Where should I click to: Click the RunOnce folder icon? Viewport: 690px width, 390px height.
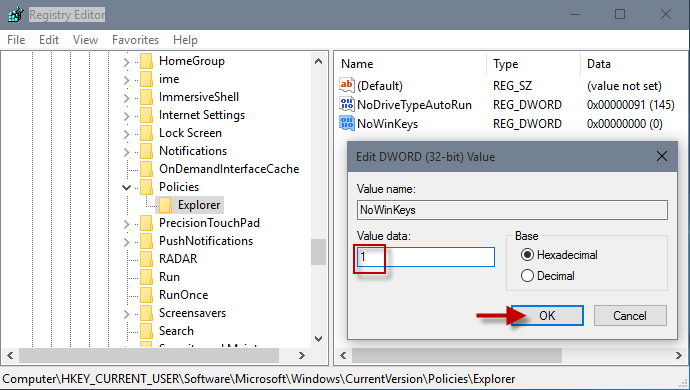pyautogui.click(x=146, y=295)
